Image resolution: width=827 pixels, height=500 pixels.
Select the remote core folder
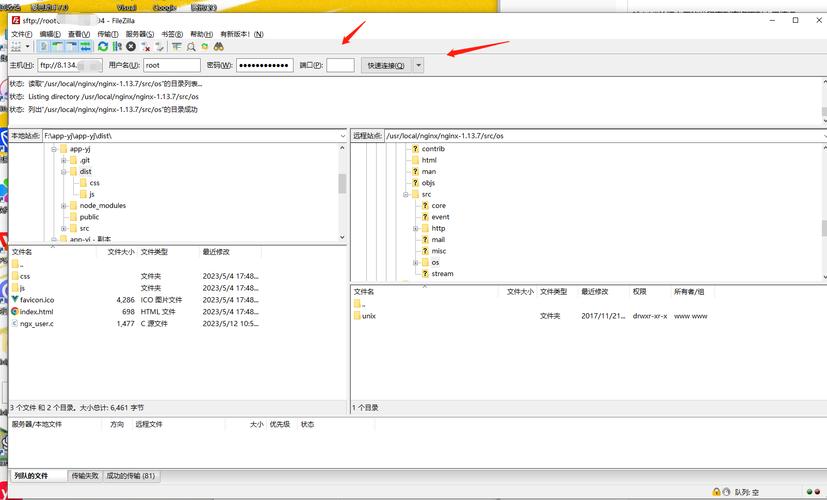pyautogui.click(x=438, y=206)
